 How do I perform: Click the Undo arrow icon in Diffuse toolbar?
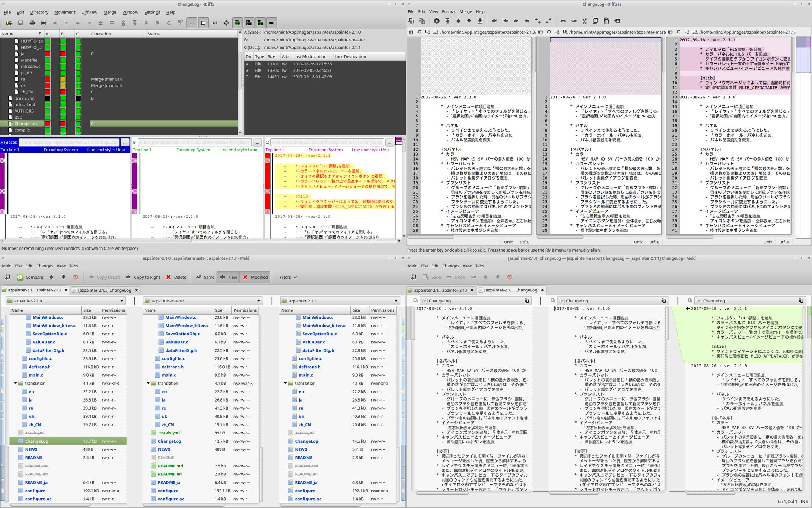click(563, 21)
